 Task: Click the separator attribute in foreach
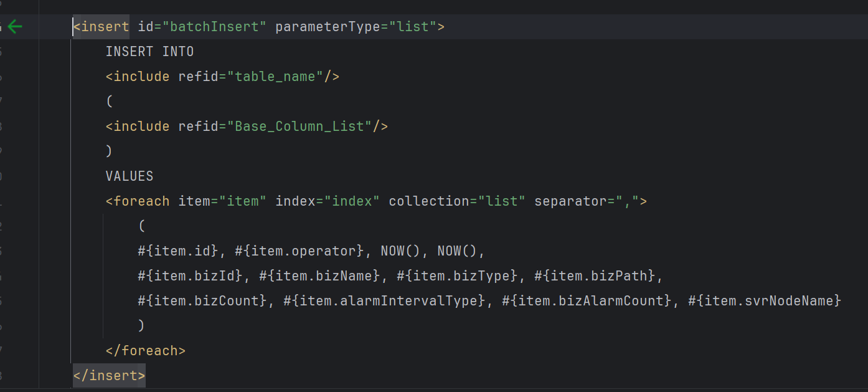[x=563, y=201]
